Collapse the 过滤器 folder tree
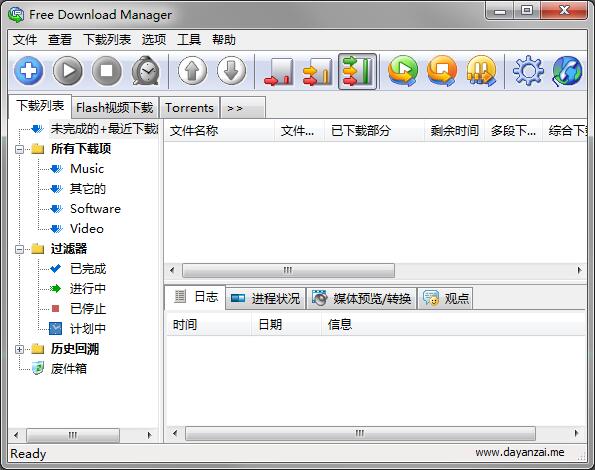 pyautogui.click(x=19, y=249)
